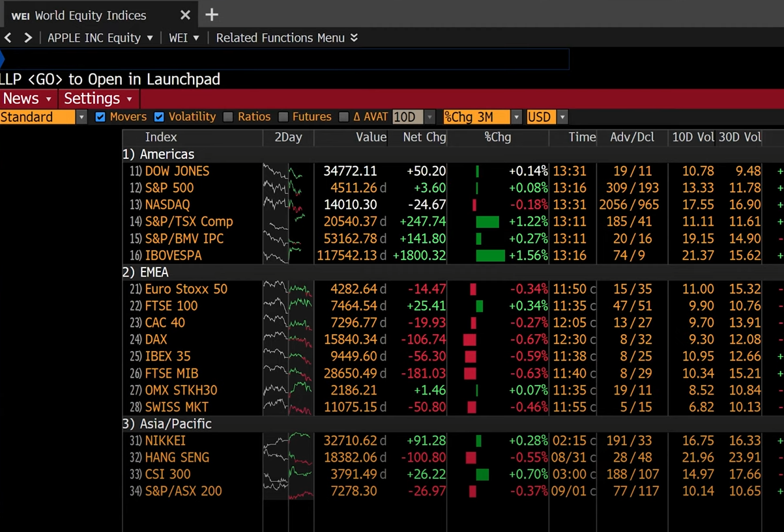784x532 pixels.
Task: Click the 2Day column header
Action: [288, 137]
